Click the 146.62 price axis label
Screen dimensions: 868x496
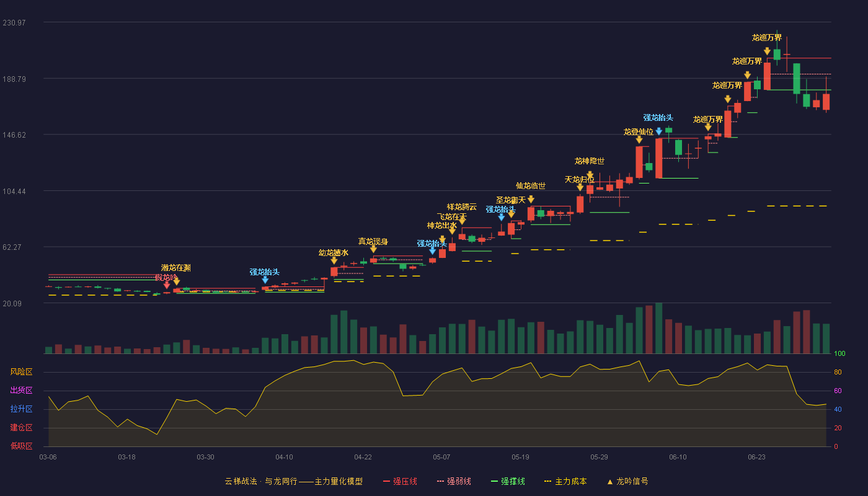coord(14,135)
